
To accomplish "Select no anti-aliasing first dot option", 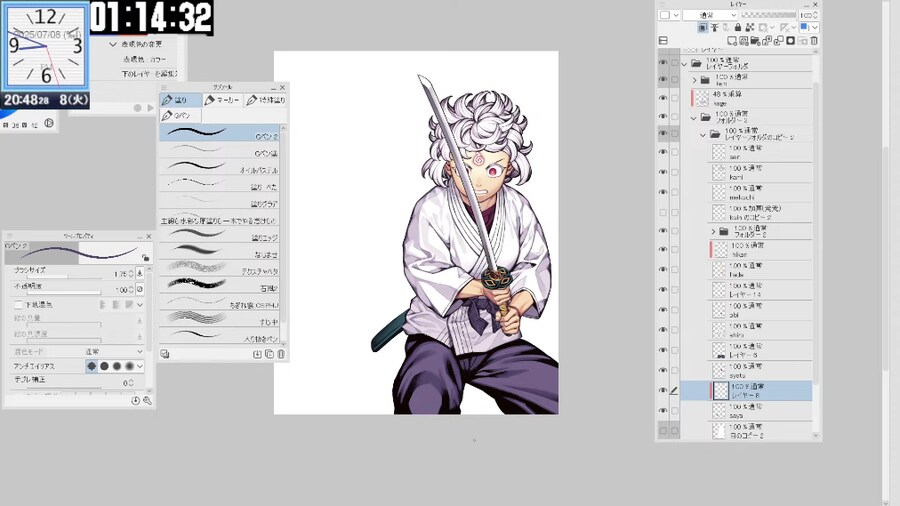I will pyautogui.click(x=92, y=366).
